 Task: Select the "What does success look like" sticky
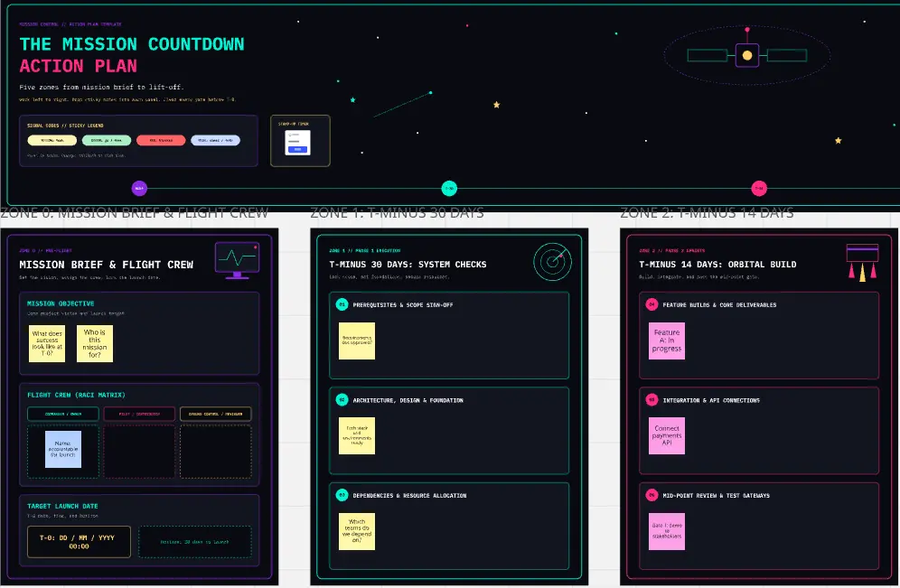[47, 343]
